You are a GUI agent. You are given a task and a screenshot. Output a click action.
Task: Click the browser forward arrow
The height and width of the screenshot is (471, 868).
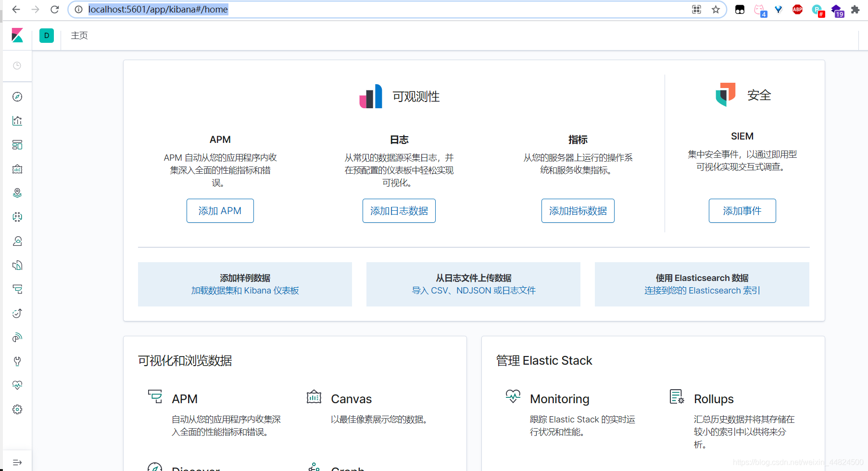(x=35, y=9)
